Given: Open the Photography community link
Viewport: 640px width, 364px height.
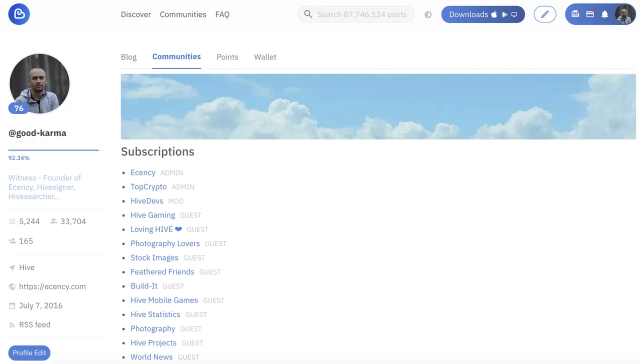Looking at the screenshot, I should (x=153, y=328).
